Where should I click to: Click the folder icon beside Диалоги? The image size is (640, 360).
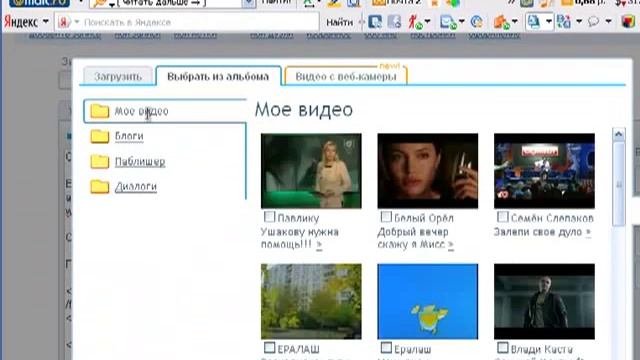100,187
